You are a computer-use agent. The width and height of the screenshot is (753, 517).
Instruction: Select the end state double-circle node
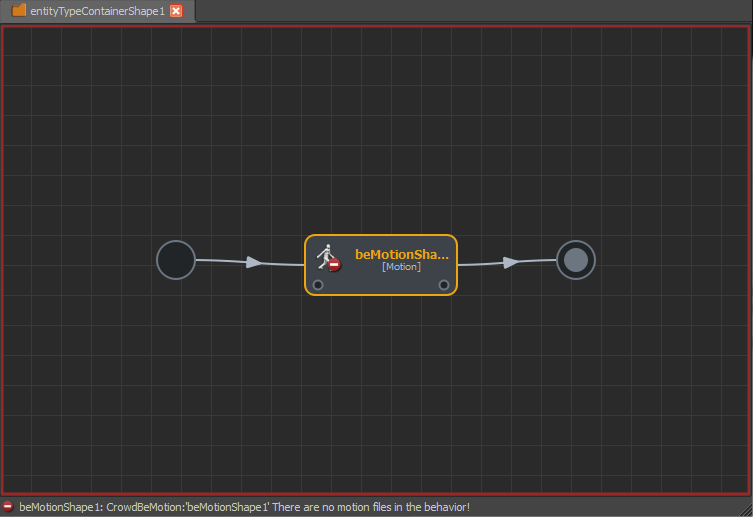[x=575, y=260]
